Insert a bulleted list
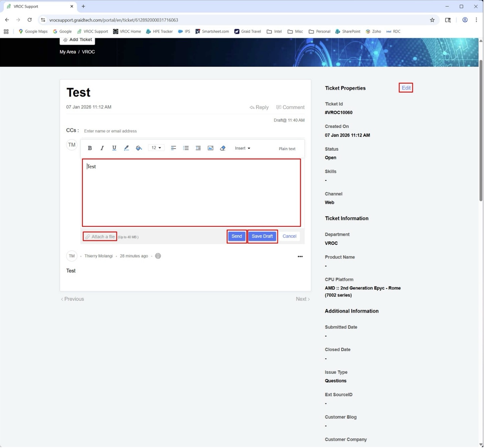The width and height of the screenshot is (485, 448). click(186, 148)
